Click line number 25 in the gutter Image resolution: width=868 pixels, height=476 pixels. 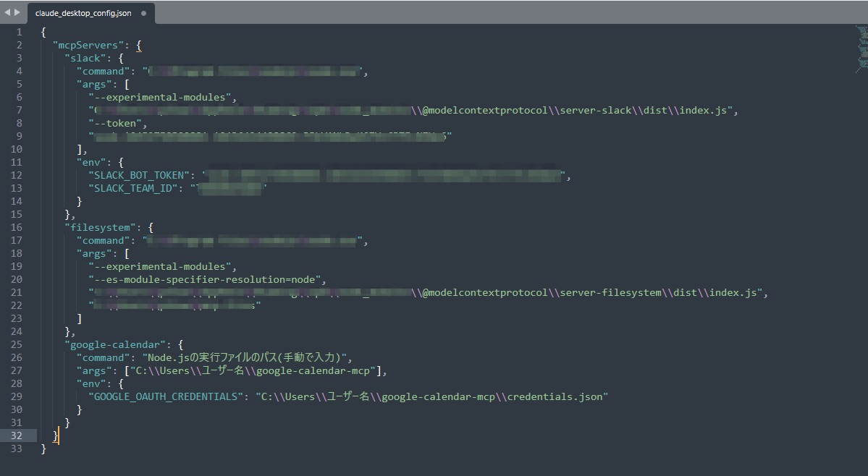[17, 344]
